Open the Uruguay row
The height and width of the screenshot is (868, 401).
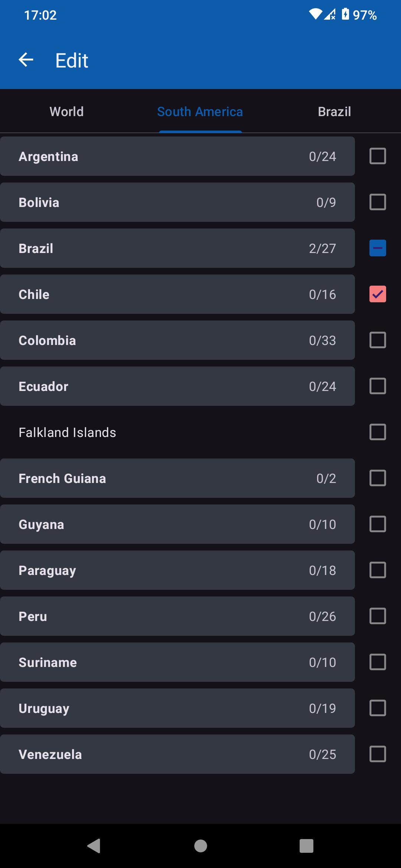pos(177,708)
